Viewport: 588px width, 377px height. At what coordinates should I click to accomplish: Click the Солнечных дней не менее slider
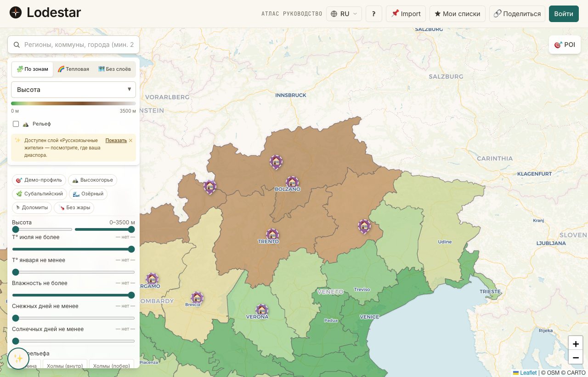click(73, 341)
